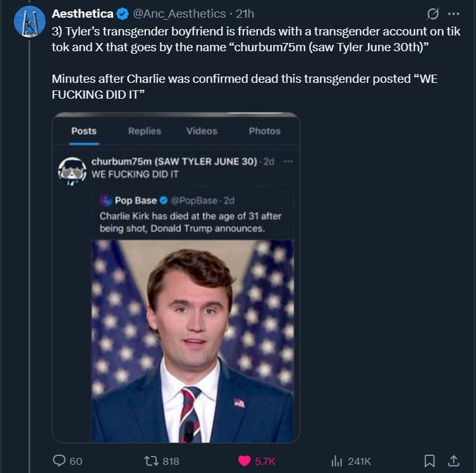476x473 pixels.
Task: Open the @Anc_Aesthetics handle link
Action: click(180, 14)
